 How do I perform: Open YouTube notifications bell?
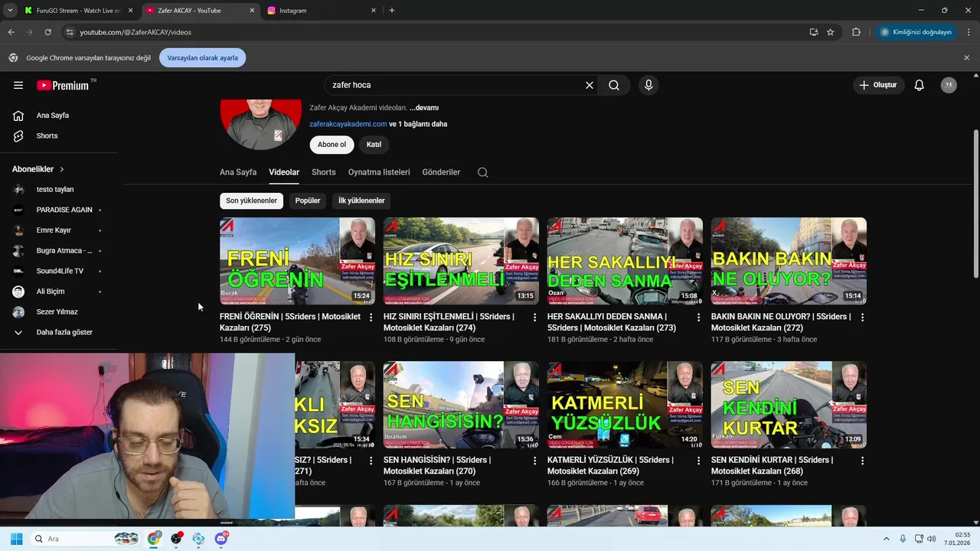point(920,85)
